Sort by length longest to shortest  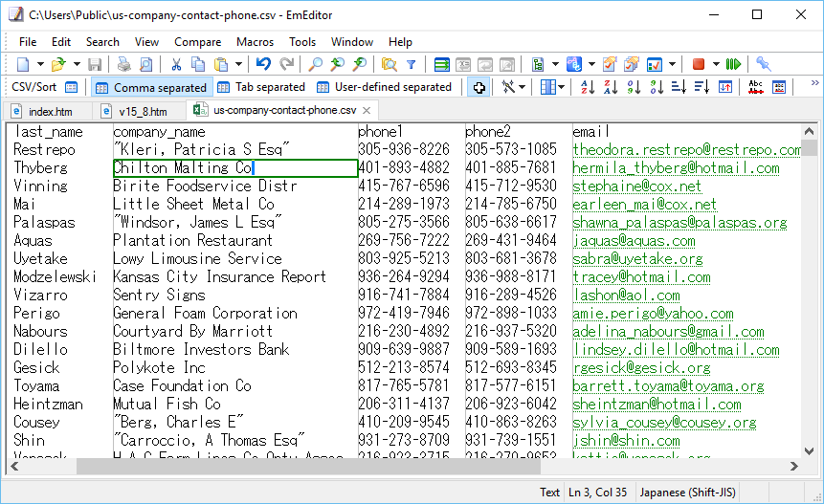[702, 87]
